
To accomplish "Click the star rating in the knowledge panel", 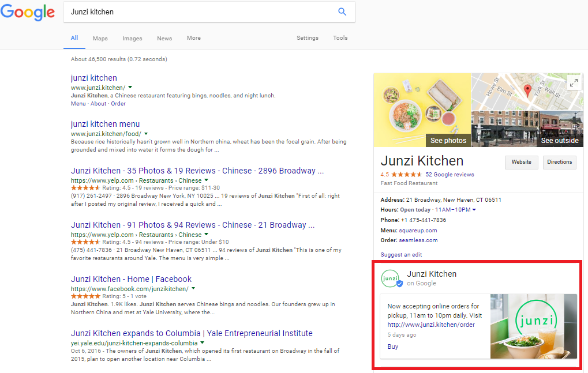I will [x=406, y=175].
